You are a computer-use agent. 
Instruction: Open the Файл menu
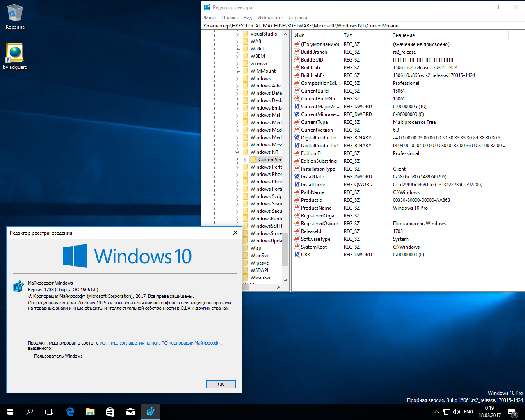tap(210, 18)
